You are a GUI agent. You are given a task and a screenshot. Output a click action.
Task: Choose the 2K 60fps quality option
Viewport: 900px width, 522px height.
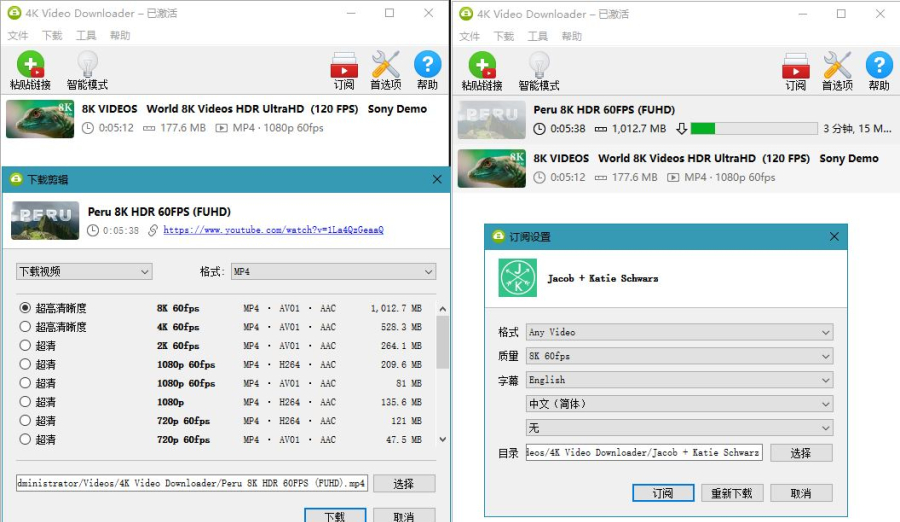[x=25, y=346]
